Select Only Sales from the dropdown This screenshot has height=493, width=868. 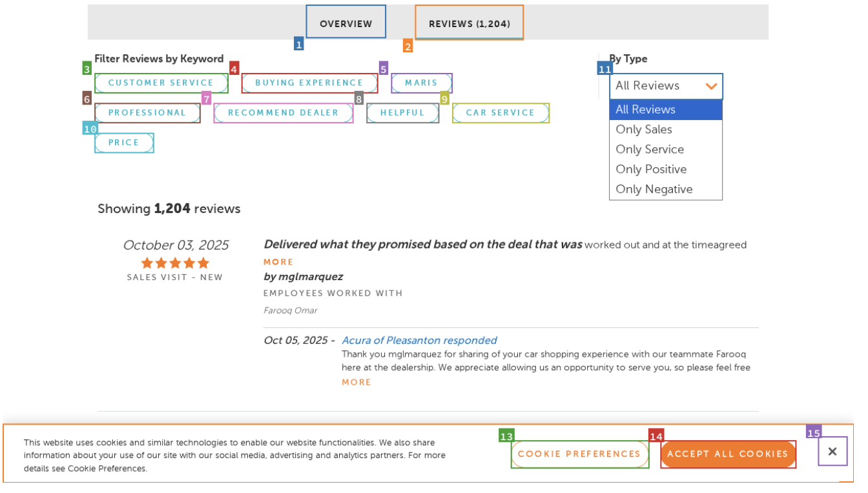644,129
